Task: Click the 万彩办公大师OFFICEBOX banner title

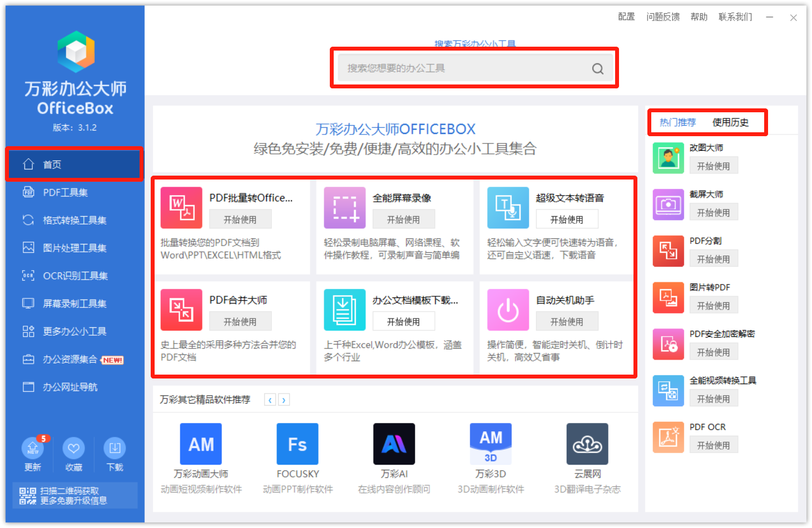Action: 395,129
